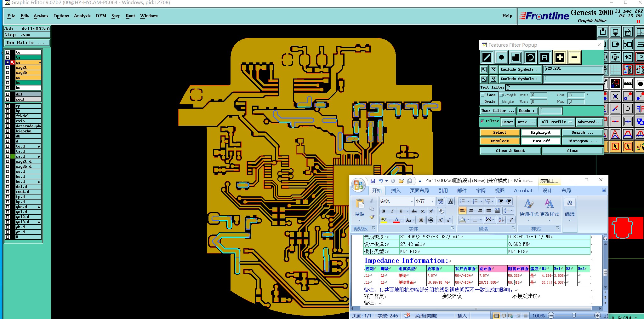644x319 pixels.
Task: Open the File menu in Genesis
Action: pos(11,16)
